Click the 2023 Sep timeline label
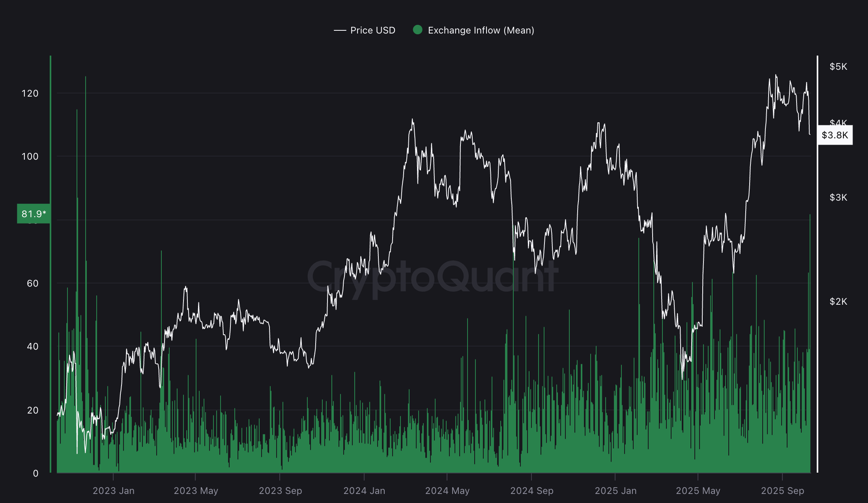The image size is (868, 503). pos(280,491)
